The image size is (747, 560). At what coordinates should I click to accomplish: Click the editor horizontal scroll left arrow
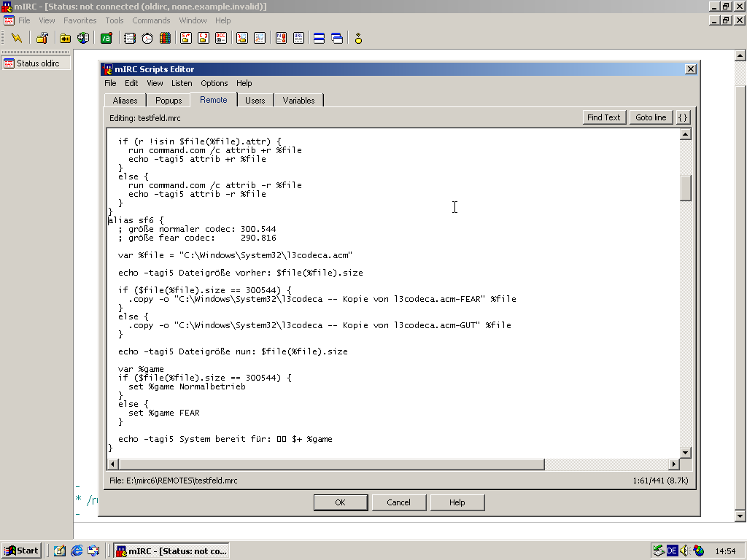click(113, 464)
